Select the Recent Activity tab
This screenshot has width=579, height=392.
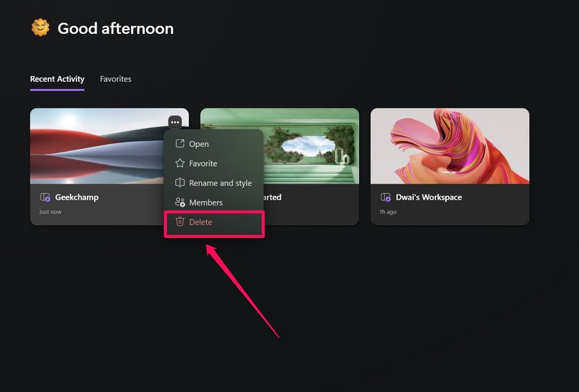(57, 79)
